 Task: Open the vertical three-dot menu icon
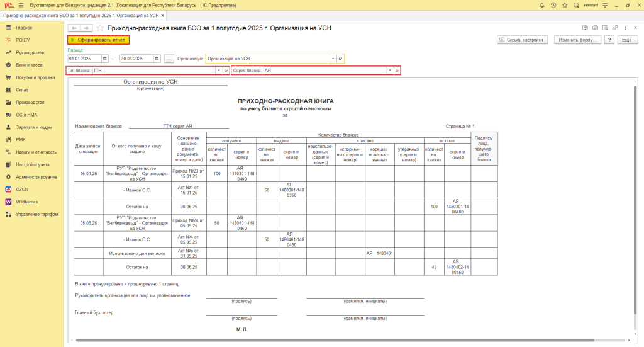(x=625, y=28)
